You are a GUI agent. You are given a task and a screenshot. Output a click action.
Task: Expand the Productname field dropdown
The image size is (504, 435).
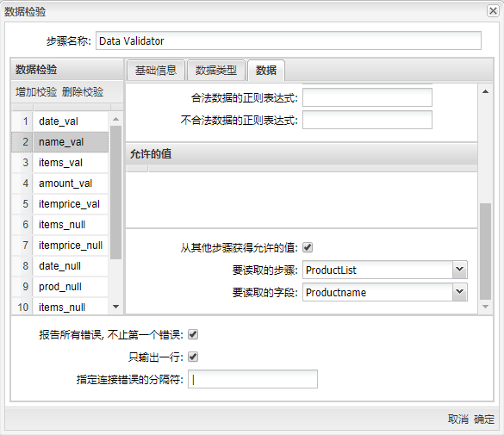460,292
